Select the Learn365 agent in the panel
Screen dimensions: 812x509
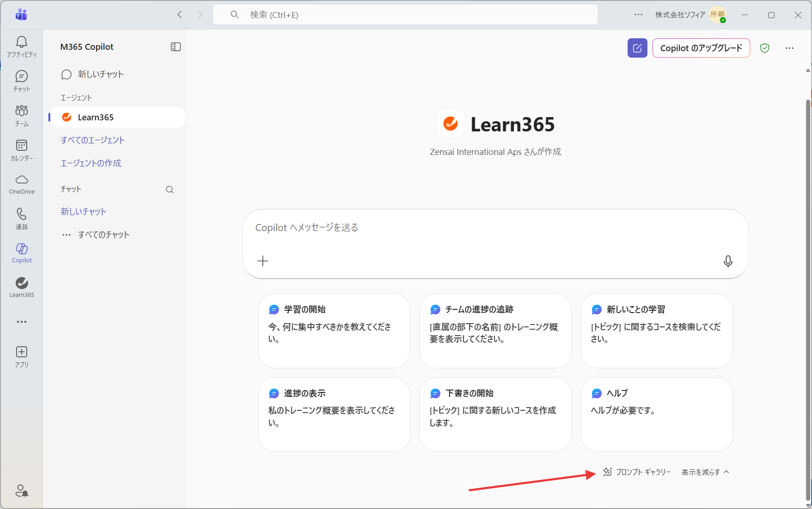click(x=118, y=117)
